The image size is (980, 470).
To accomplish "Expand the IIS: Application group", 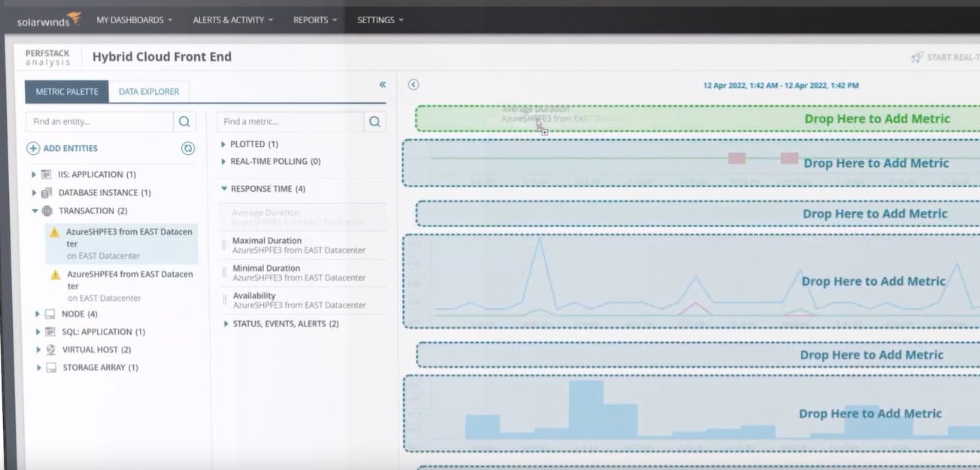I will pyautogui.click(x=34, y=174).
